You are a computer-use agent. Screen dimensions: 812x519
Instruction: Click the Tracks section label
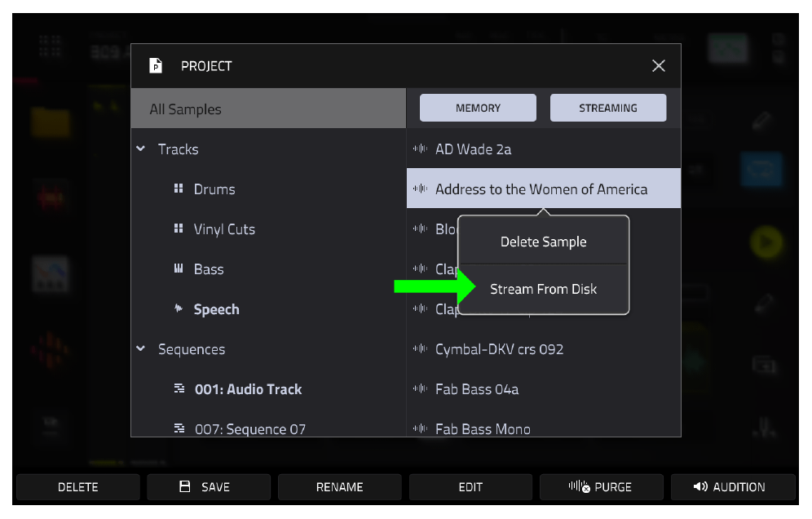click(x=179, y=149)
